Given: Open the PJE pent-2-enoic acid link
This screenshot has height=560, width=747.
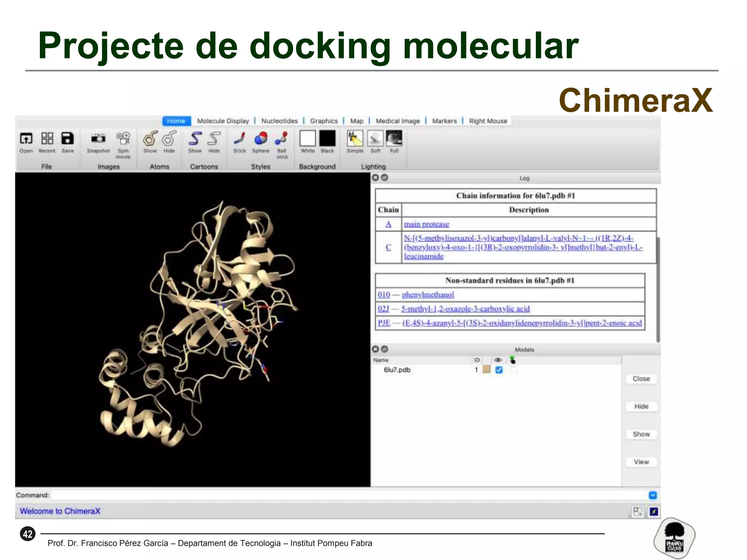Looking at the screenshot, I should [x=522, y=323].
